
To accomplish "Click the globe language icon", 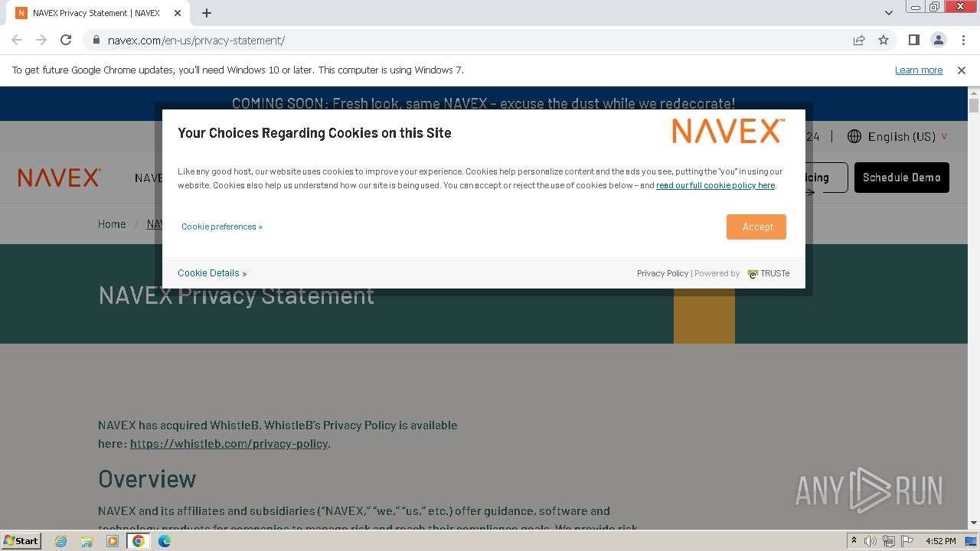I will pos(854,136).
